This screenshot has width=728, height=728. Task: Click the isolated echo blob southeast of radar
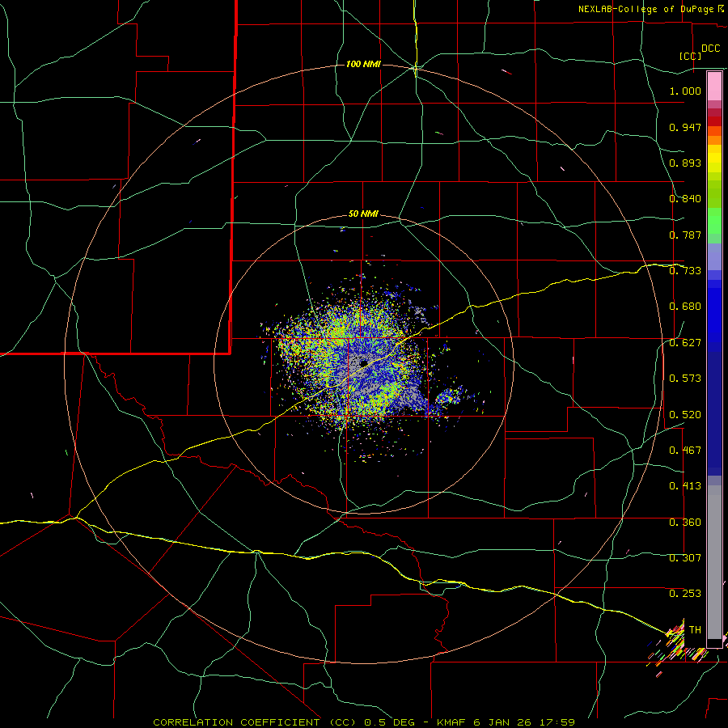point(448,396)
